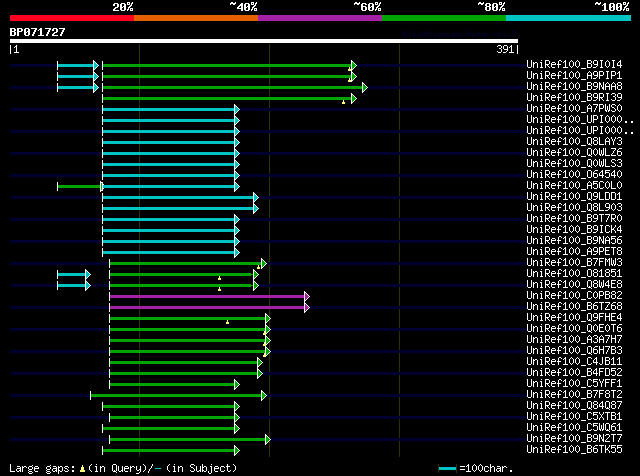Image resolution: width=640 pixels, height=476 pixels.
Task: Open the UniRef100_A7PWS0 hit label
Action: 574,108
